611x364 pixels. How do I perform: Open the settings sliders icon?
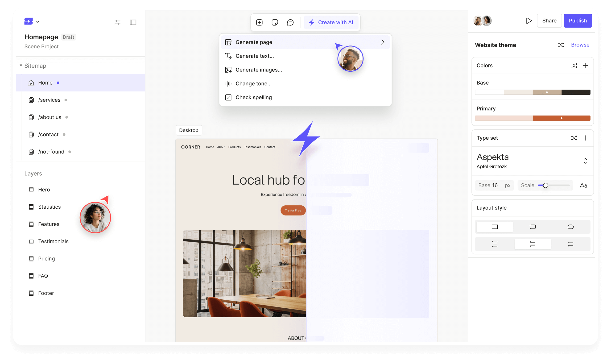click(x=117, y=22)
